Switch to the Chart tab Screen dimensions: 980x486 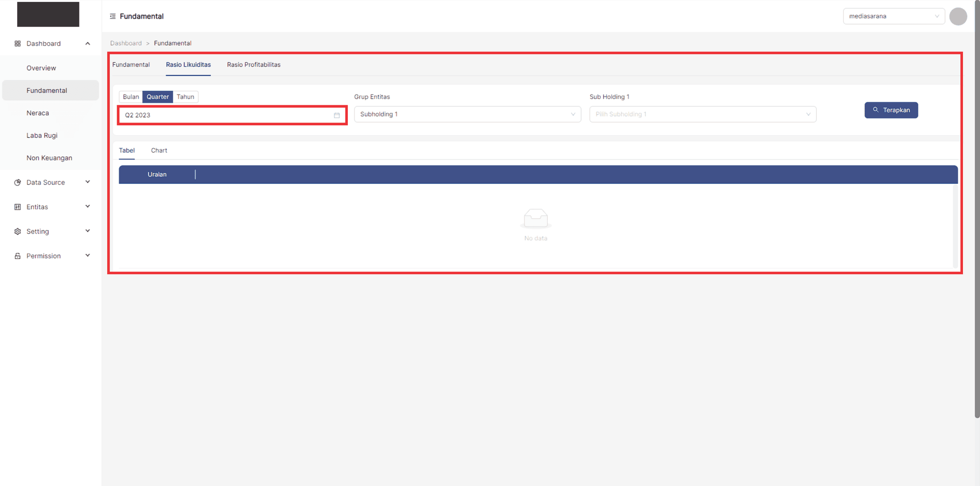point(159,150)
